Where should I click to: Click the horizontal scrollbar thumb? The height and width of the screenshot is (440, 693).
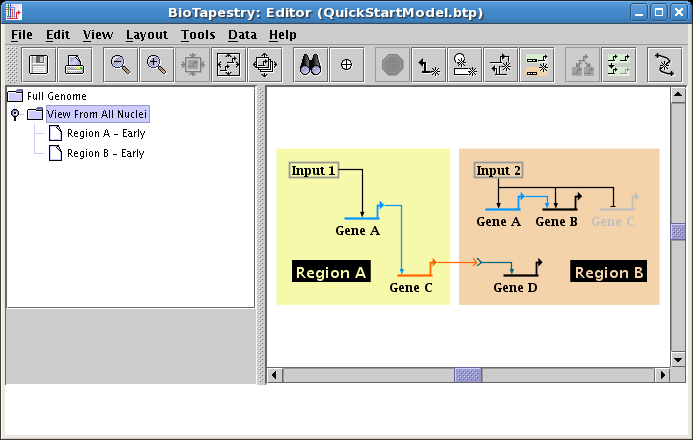pos(468,375)
